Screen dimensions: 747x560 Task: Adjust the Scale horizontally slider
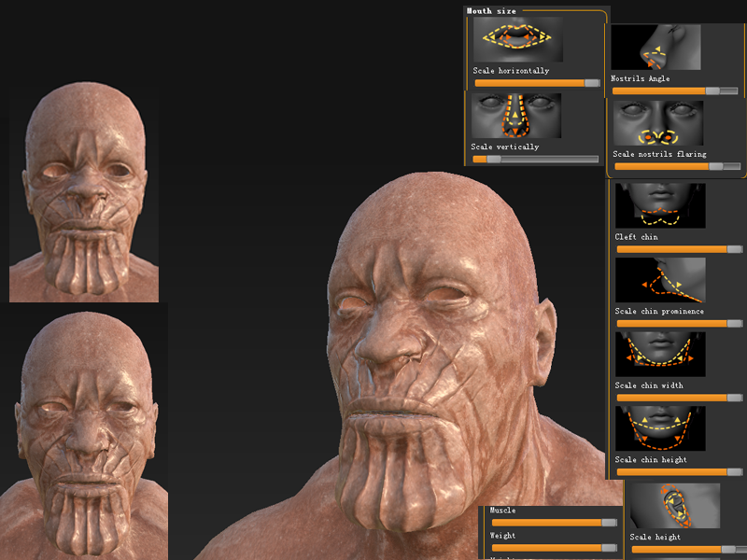[537, 83]
